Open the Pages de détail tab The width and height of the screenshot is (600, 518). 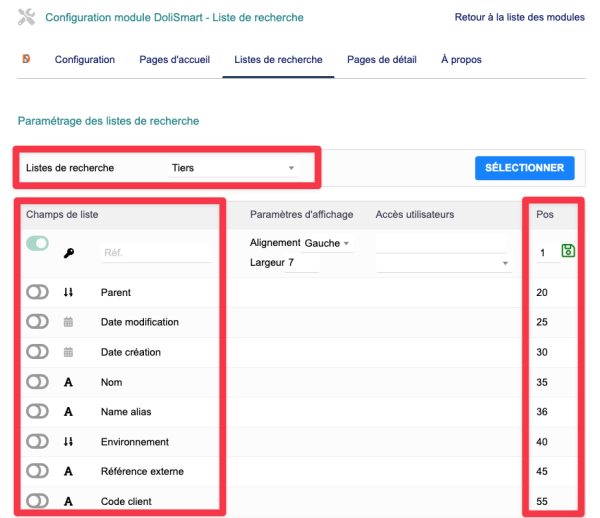[x=381, y=60]
